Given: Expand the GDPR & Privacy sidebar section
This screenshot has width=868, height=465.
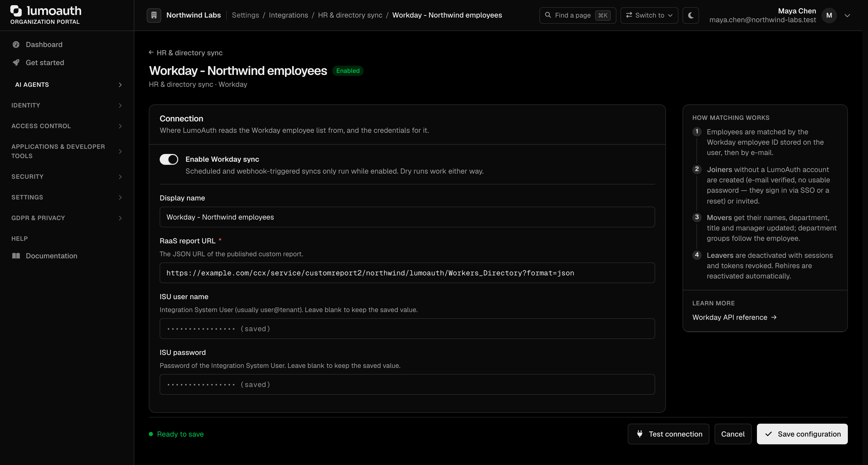Looking at the screenshot, I should click(67, 218).
